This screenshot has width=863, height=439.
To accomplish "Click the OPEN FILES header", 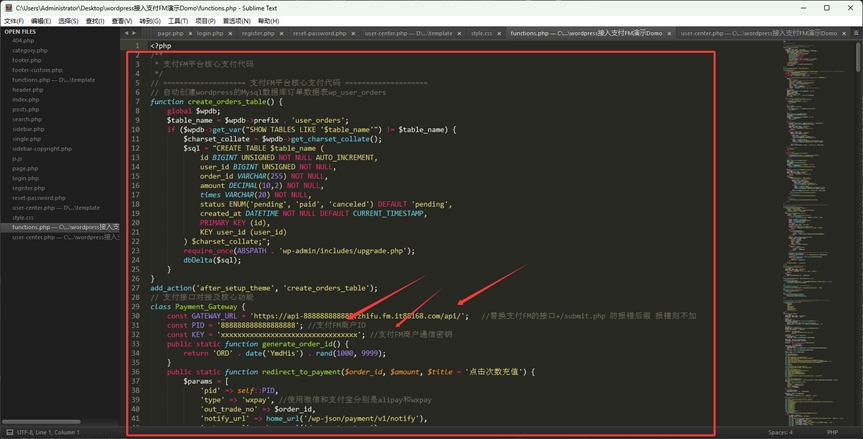I will tap(20, 31).
